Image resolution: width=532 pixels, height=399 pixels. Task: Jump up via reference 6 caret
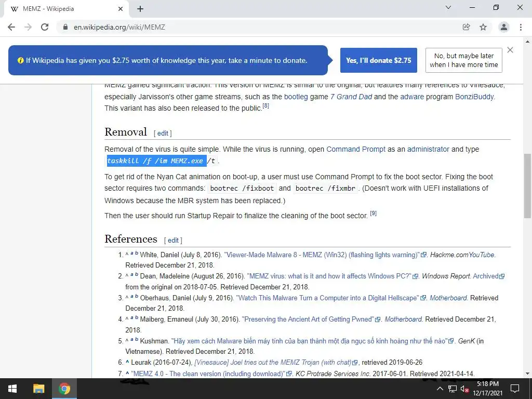click(x=127, y=362)
